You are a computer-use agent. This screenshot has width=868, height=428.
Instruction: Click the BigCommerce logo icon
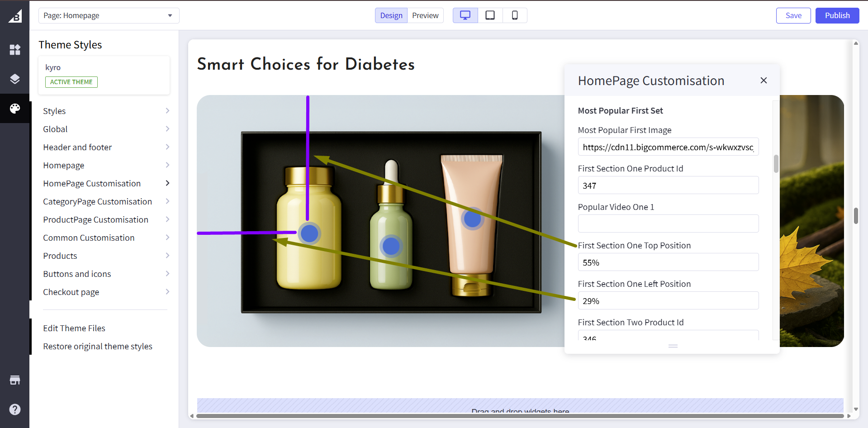point(15,16)
